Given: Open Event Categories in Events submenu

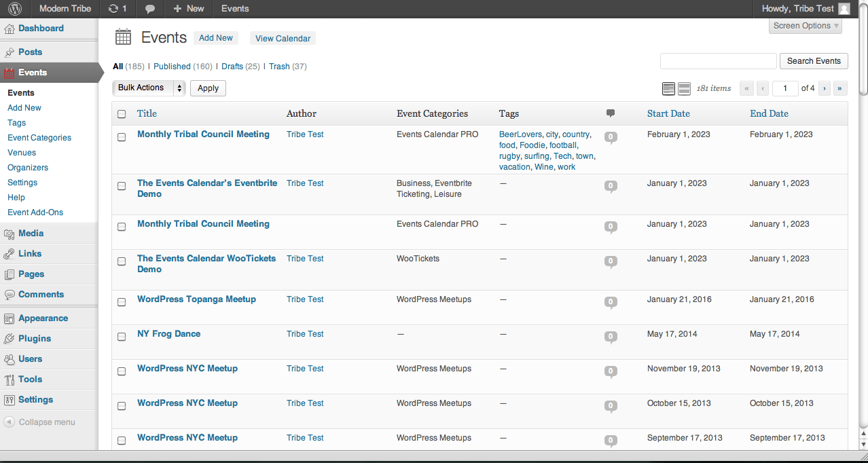Looking at the screenshot, I should [x=39, y=138].
